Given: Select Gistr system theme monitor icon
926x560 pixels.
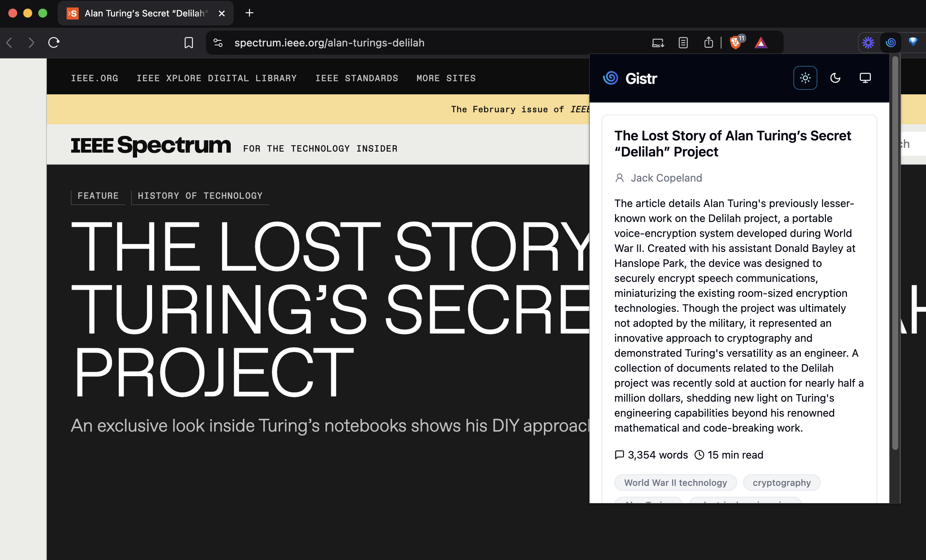Looking at the screenshot, I should pos(865,78).
